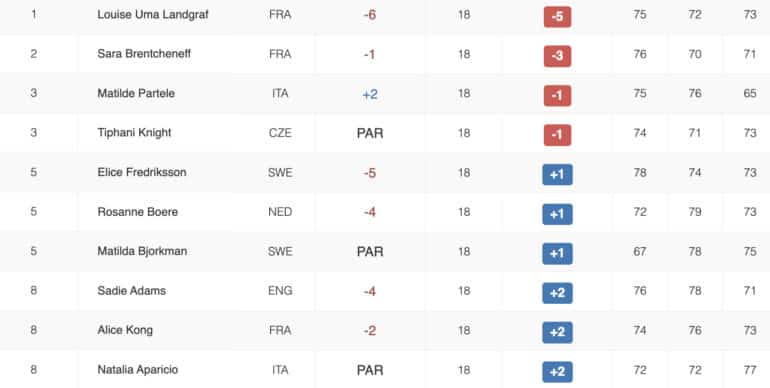The image size is (770, 388).
Task: Click Matilda Bjorkman's 67 round score
Action: [x=639, y=251]
